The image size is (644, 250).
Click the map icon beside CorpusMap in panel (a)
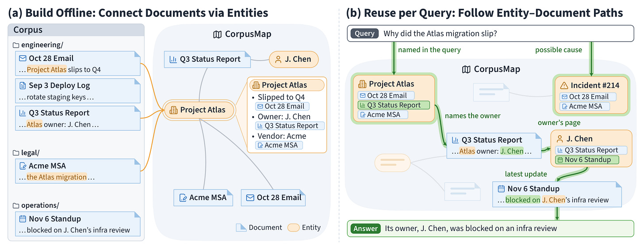pyautogui.click(x=217, y=34)
